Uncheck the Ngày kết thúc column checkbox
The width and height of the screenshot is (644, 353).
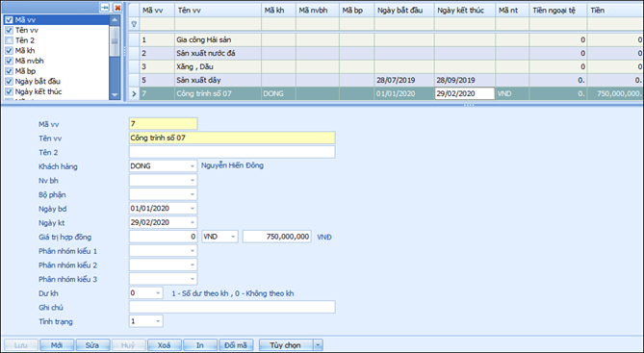click(x=9, y=91)
